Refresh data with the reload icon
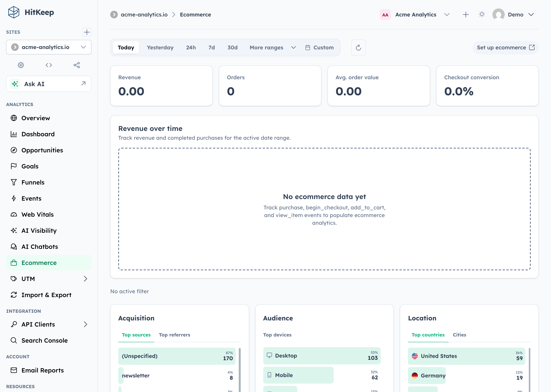This screenshot has height=392, width=551. [359, 47]
